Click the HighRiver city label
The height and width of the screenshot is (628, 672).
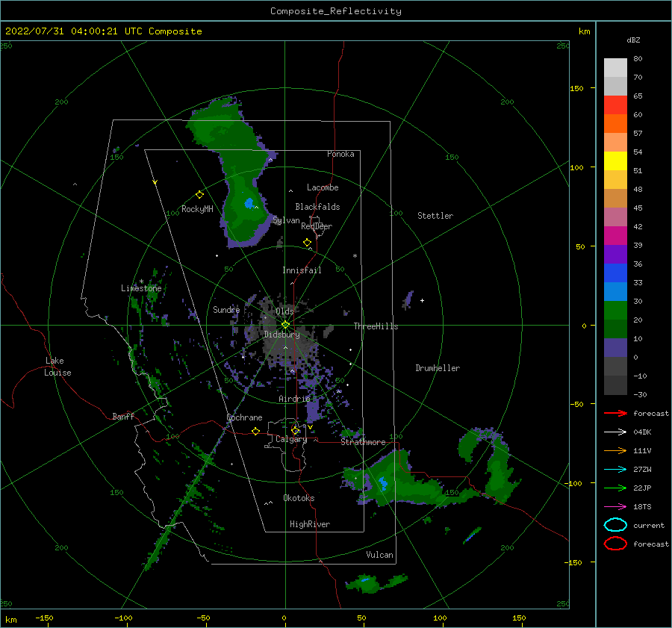[x=310, y=524]
